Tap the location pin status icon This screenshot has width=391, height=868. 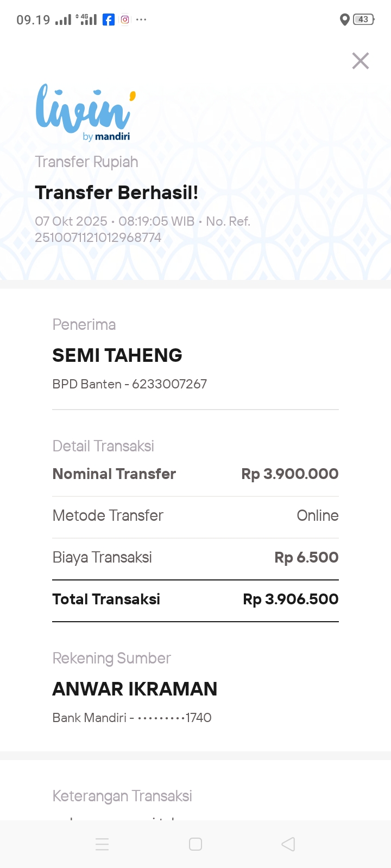coord(344,20)
